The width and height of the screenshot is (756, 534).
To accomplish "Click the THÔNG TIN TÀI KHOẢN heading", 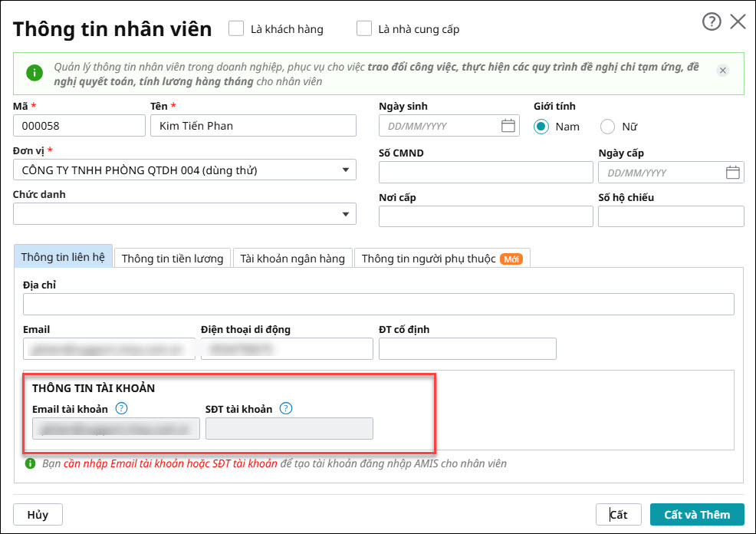I will (94, 388).
